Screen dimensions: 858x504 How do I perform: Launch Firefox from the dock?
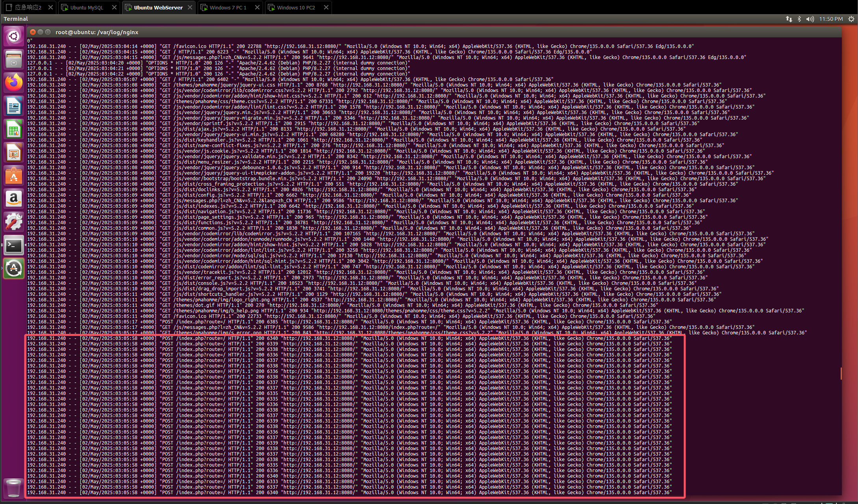[14, 83]
